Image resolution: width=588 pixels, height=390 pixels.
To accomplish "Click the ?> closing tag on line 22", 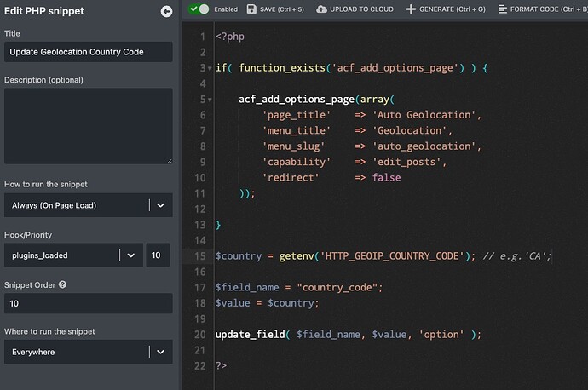I will tap(221, 365).
